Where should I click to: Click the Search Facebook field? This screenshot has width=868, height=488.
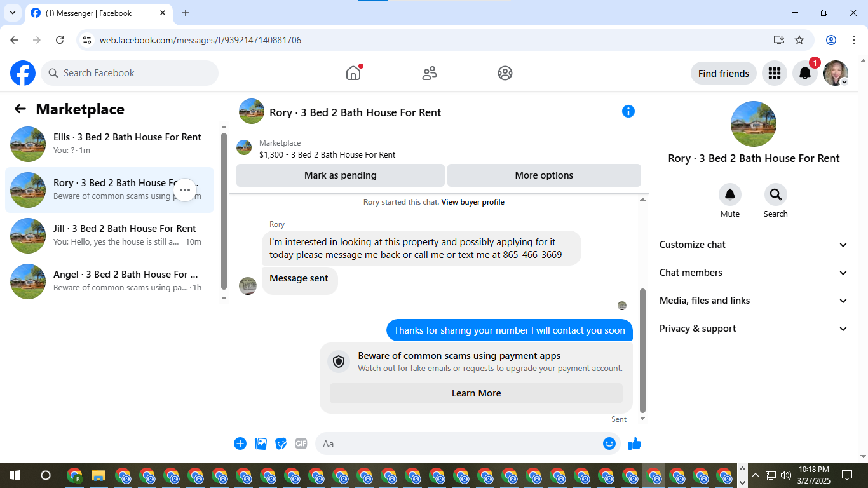(x=130, y=73)
